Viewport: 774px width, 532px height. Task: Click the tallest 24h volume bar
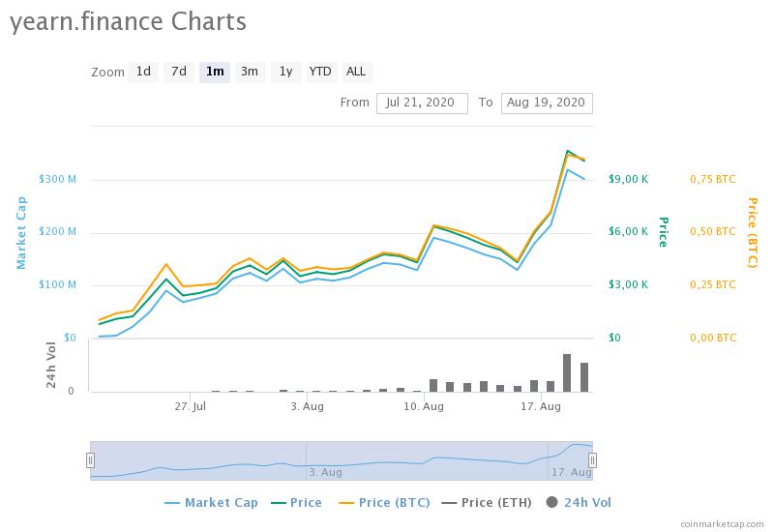[x=567, y=372]
